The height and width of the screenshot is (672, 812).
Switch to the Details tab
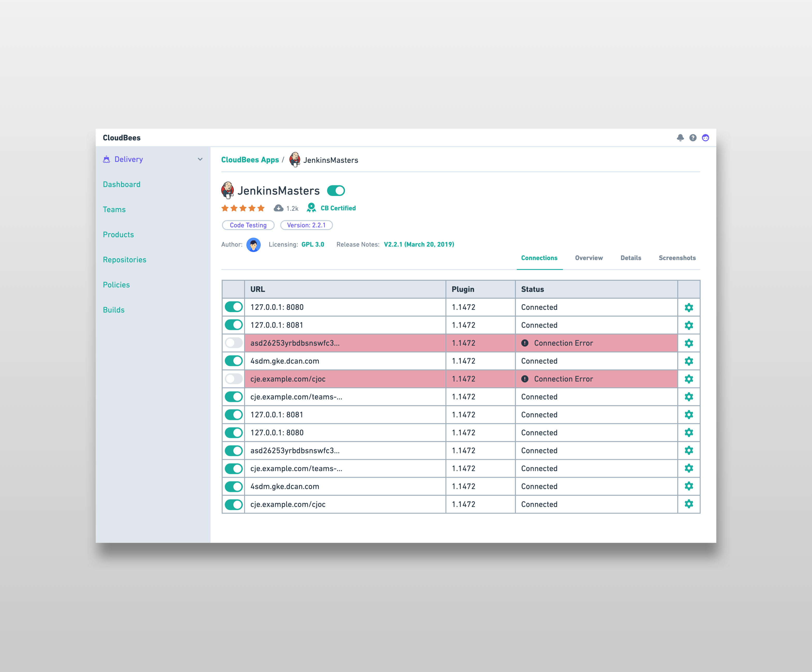pyautogui.click(x=631, y=258)
